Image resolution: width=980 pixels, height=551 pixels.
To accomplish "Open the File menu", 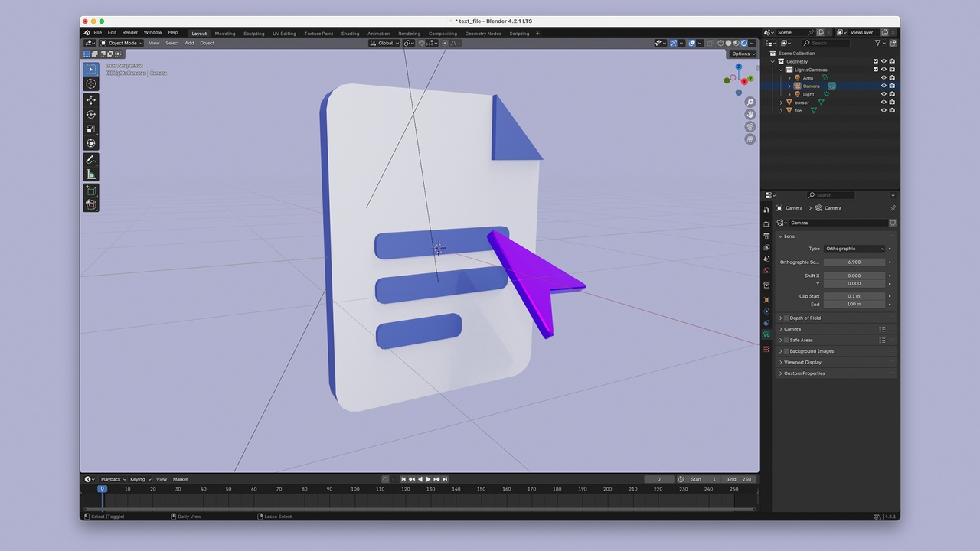I will coord(98,33).
